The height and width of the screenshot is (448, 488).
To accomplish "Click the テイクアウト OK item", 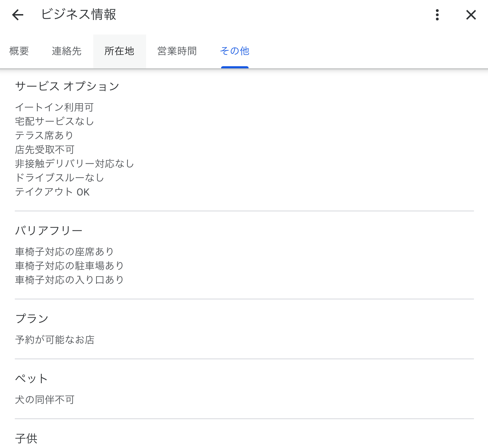I will coord(52,192).
